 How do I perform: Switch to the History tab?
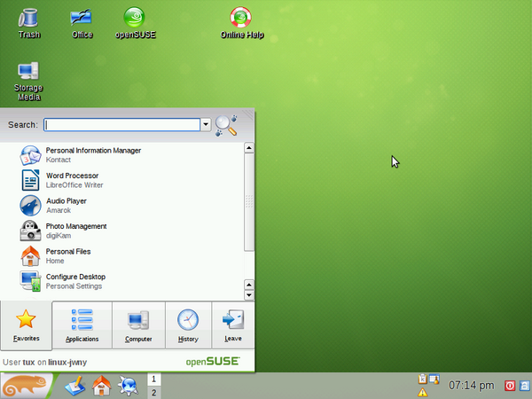point(188,325)
